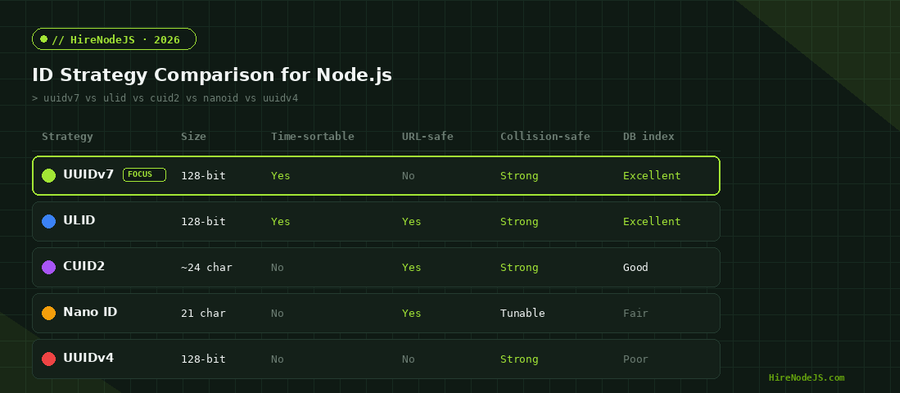Click the ID Strategy Comparison for Node.js title
900x393 pixels.
coord(212,75)
